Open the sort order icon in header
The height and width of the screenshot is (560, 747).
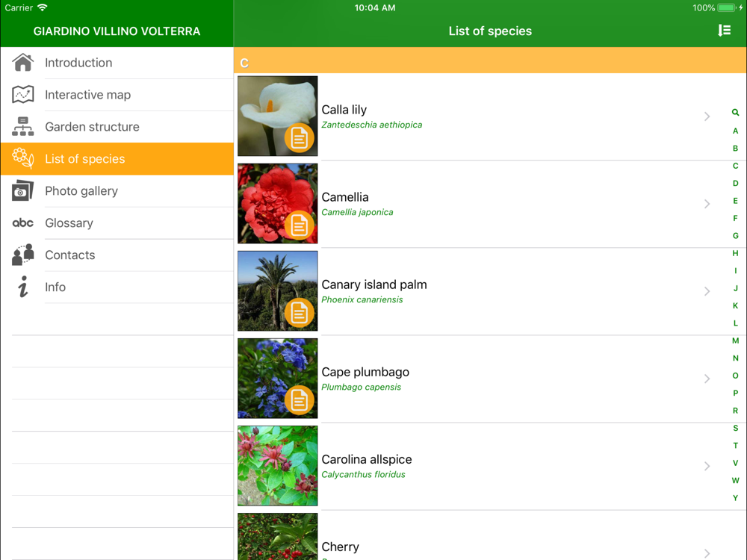click(724, 31)
